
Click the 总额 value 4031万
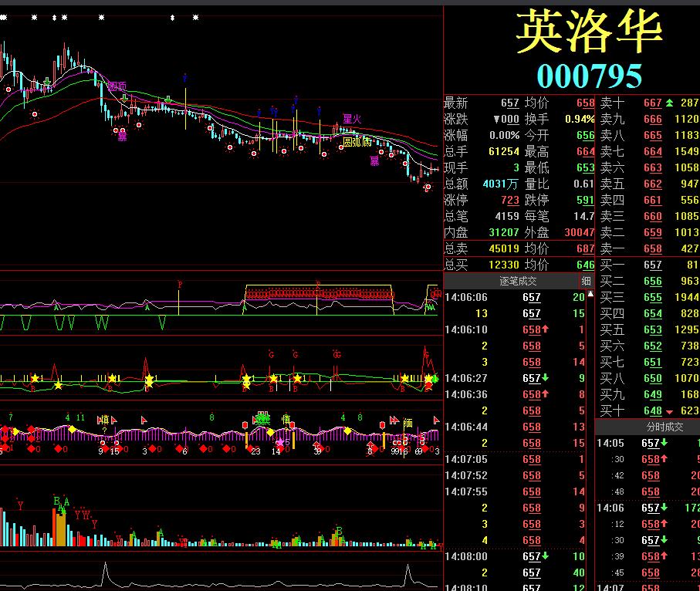[500, 184]
